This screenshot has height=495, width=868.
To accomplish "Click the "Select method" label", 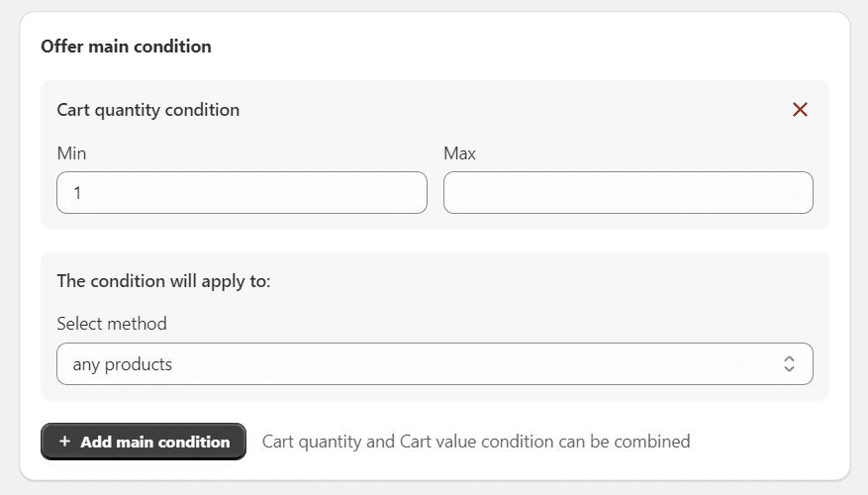I will pos(112,324).
